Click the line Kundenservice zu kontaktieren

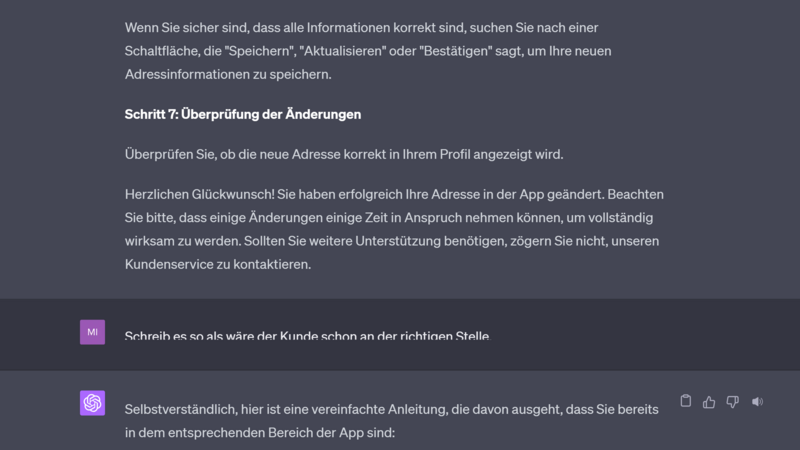point(218,264)
